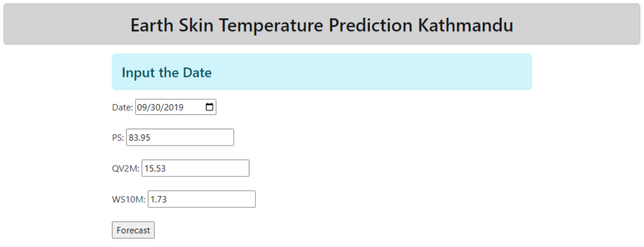644x247 pixels.
Task: Click the word "Input" in the blue banner
Action: tap(138, 73)
